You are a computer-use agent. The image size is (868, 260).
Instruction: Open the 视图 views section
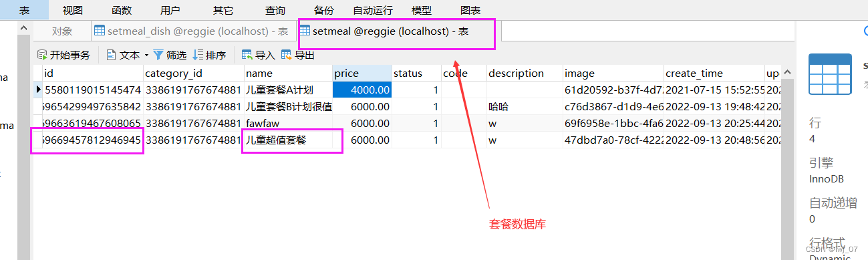tap(73, 10)
